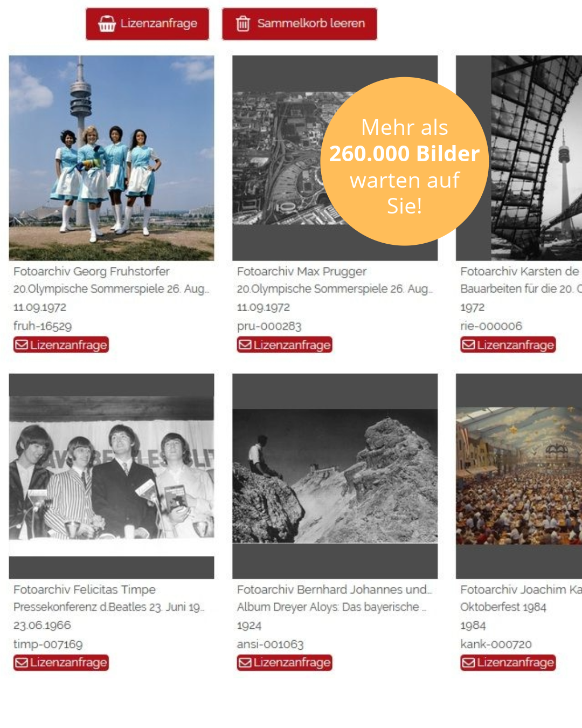Click the envelope icon under rie-000006

click(468, 345)
